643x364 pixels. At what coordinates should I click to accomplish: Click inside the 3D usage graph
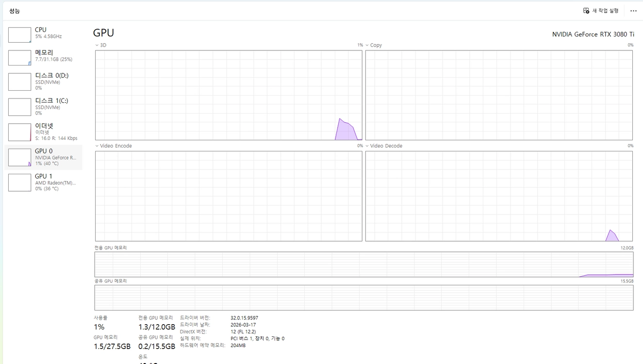point(229,95)
